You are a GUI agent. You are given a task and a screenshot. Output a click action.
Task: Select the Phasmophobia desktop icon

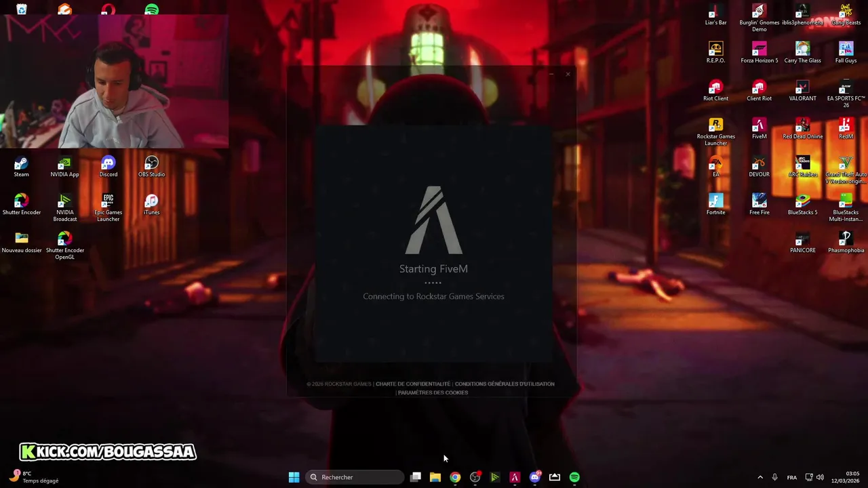846,242
